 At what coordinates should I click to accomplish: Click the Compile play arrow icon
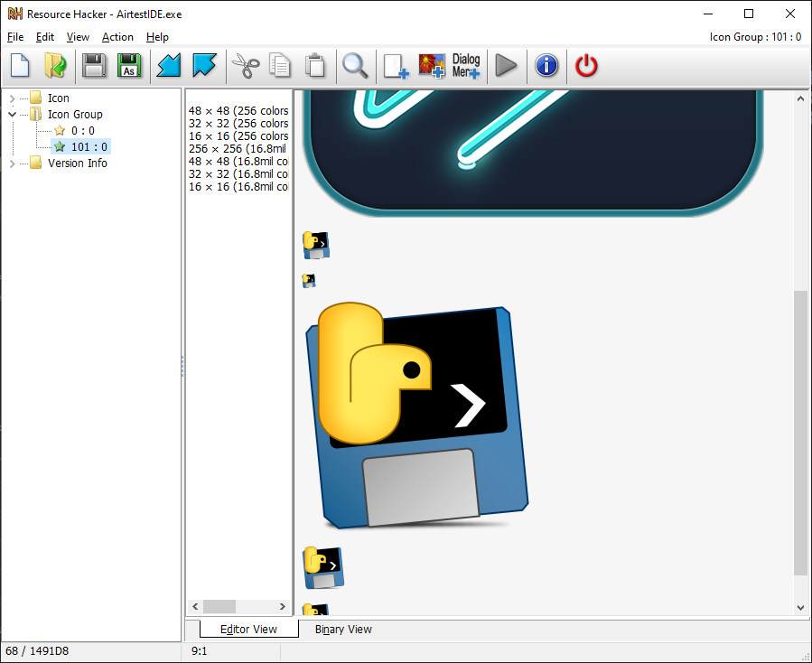point(506,66)
